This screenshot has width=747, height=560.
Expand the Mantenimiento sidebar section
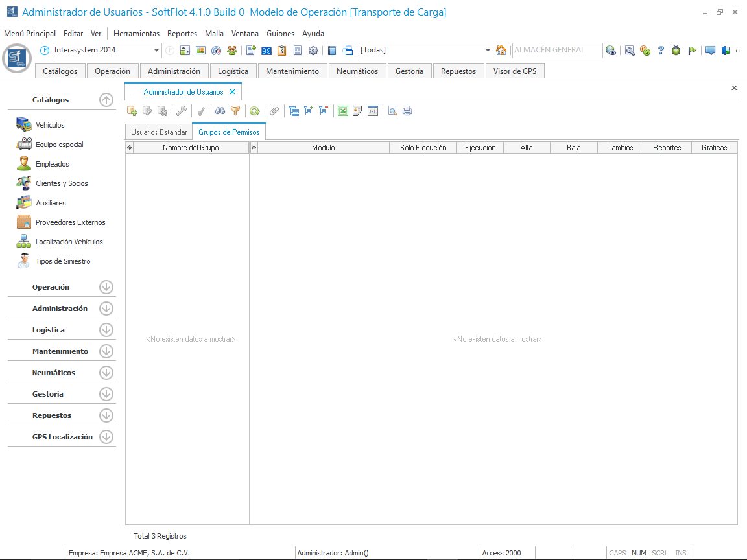point(106,351)
